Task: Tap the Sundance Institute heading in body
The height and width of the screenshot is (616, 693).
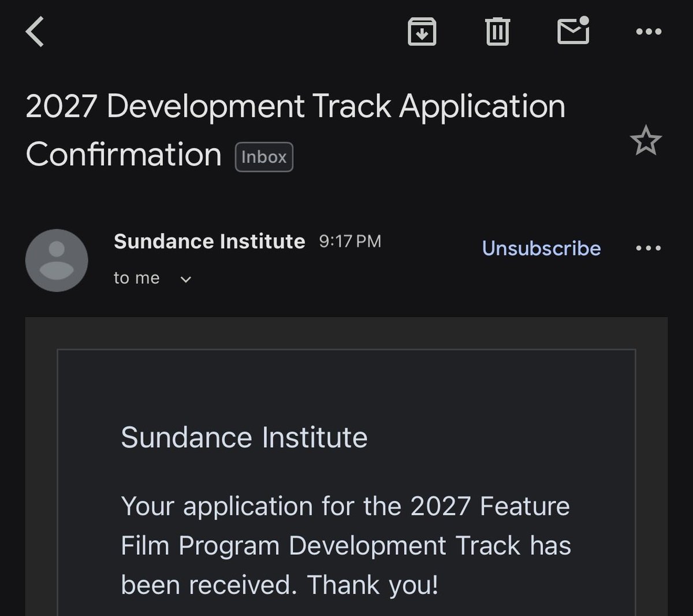Action: point(244,437)
